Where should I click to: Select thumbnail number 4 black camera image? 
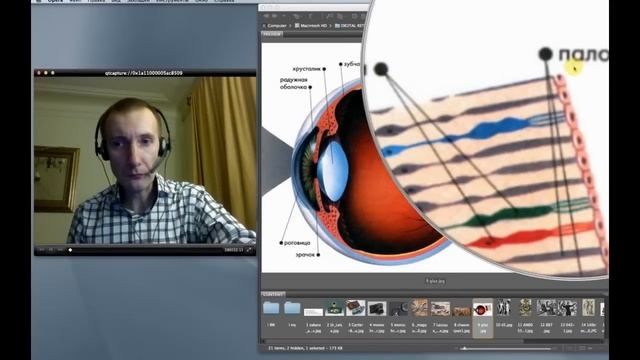pyautogui.click(x=377, y=309)
